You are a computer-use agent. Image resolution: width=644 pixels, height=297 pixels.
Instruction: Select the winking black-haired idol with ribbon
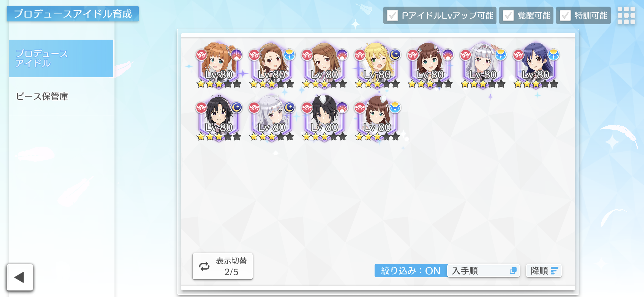pos(324,118)
